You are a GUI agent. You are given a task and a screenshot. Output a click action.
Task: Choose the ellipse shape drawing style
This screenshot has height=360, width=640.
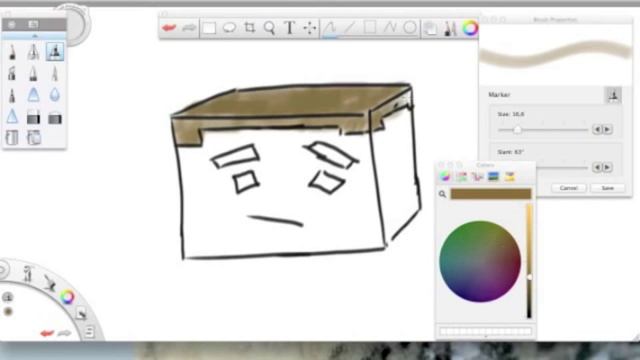point(409,28)
